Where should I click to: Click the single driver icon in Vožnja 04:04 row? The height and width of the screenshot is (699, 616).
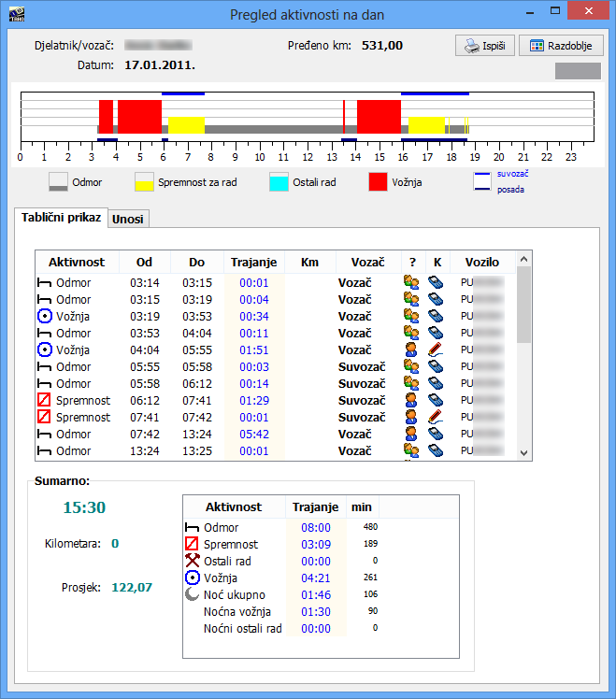(x=411, y=349)
